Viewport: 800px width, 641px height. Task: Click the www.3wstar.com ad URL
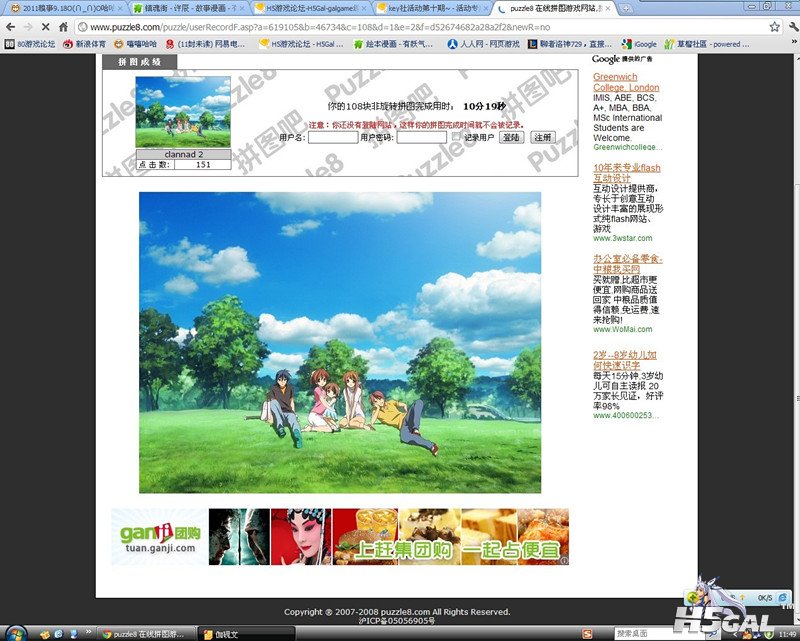click(622, 238)
